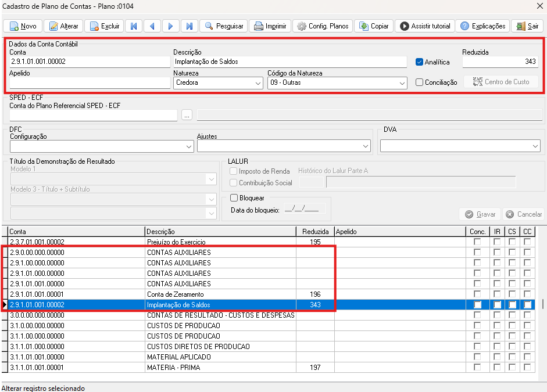Click the Imprimir print button

[x=270, y=26]
